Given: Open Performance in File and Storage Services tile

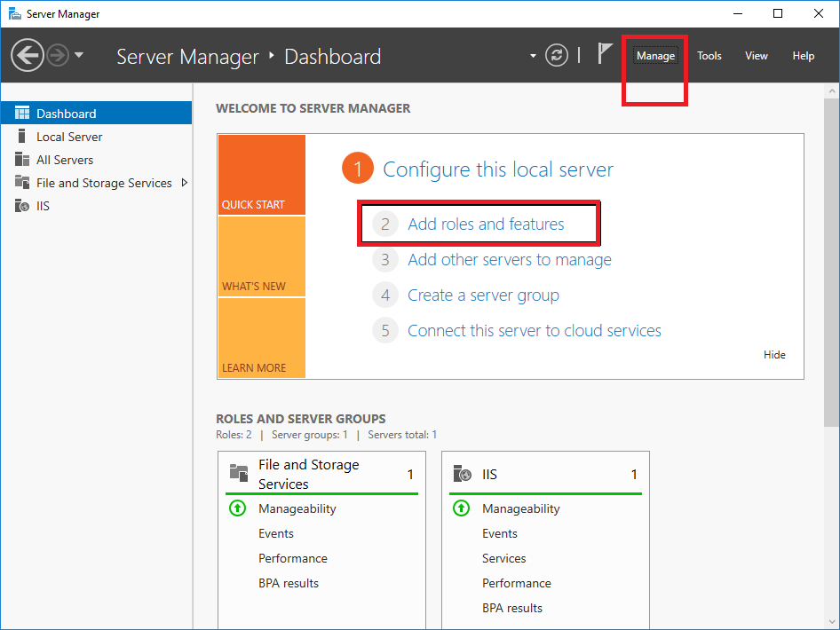Looking at the screenshot, I should (x=292, y=558).
